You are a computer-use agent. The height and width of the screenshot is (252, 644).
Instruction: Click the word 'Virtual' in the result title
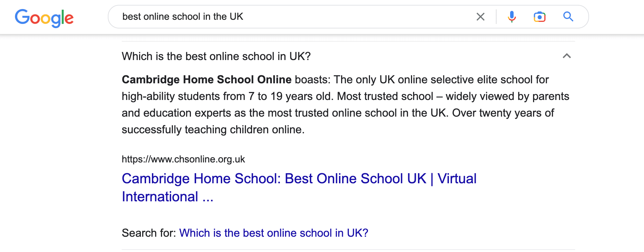[457, 179]
